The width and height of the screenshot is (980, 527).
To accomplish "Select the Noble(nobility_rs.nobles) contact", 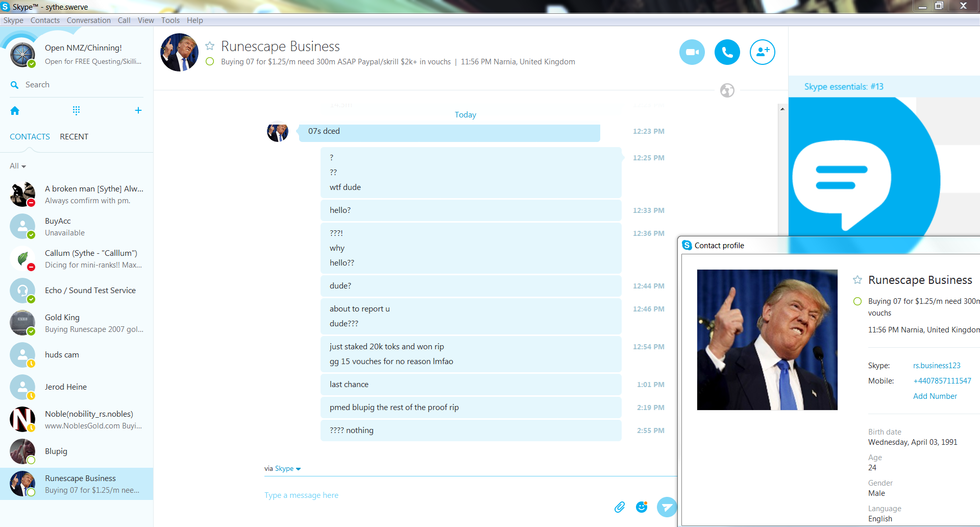I will [x=77, y=420].
